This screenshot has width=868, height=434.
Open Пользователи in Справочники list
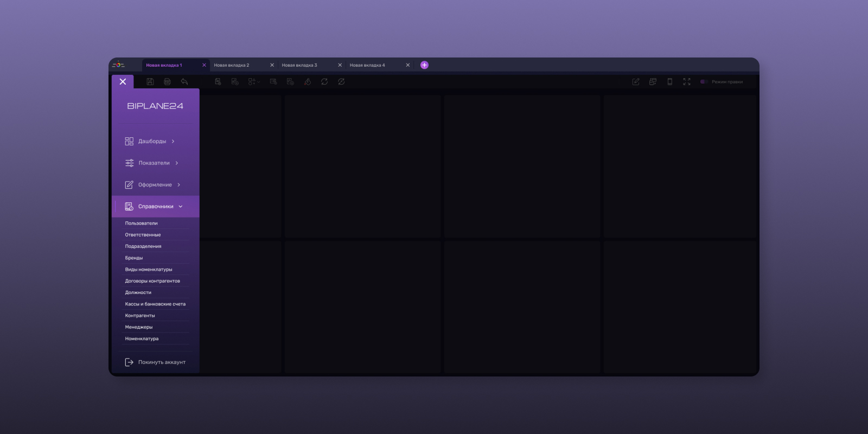(156, 223)
